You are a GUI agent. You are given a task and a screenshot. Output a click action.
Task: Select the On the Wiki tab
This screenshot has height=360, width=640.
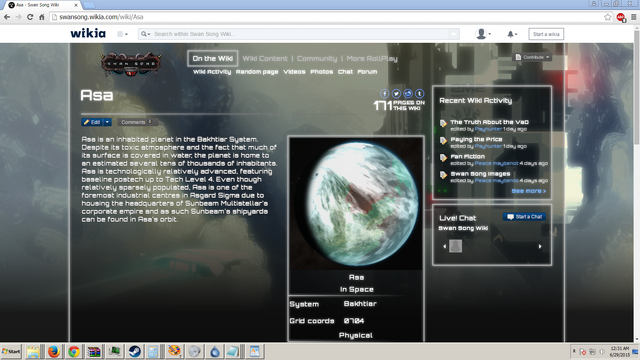(x=213, y=58)
